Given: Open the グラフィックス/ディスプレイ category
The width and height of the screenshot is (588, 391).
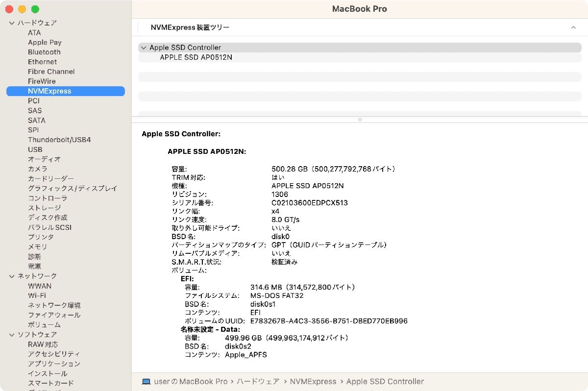Looking at the screenshot, I should (72, 188).
